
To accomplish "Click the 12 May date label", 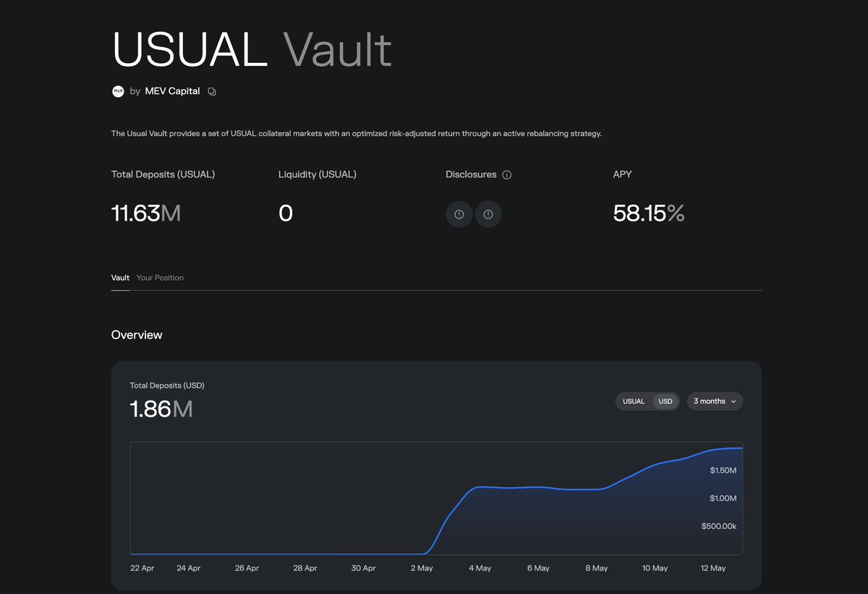I will tap(713, 568).
